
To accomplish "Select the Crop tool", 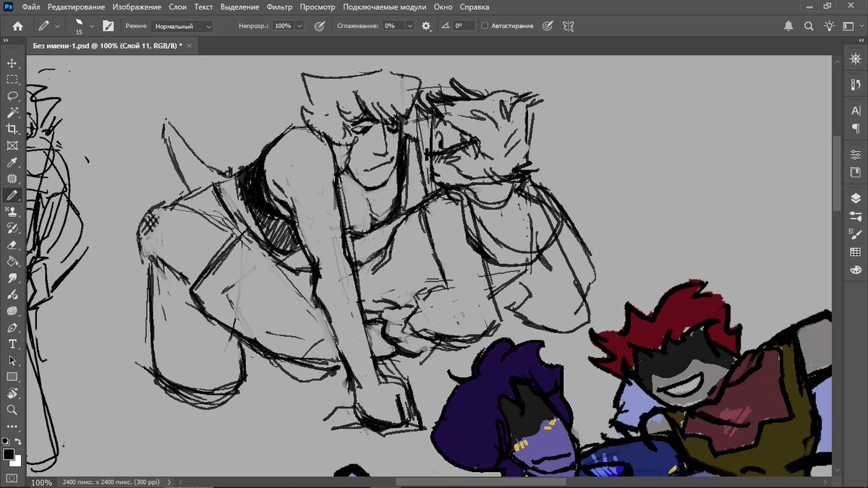I will (x=12, y=129).
